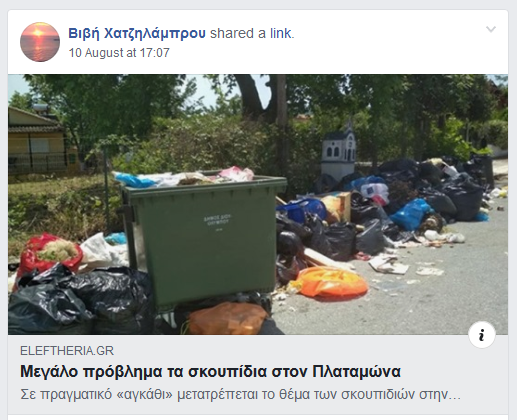Image resolution: width=517 pixels, height=420 pixels.
Task: Open the post timestamp 10 August at 17:07
Action: tap(119, 53)
